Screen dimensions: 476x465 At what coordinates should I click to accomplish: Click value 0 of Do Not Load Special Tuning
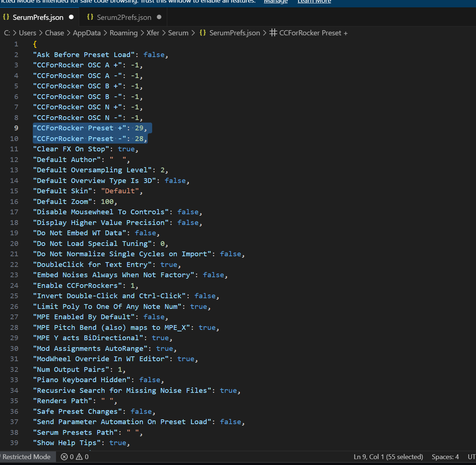click(x=162, y=244)
